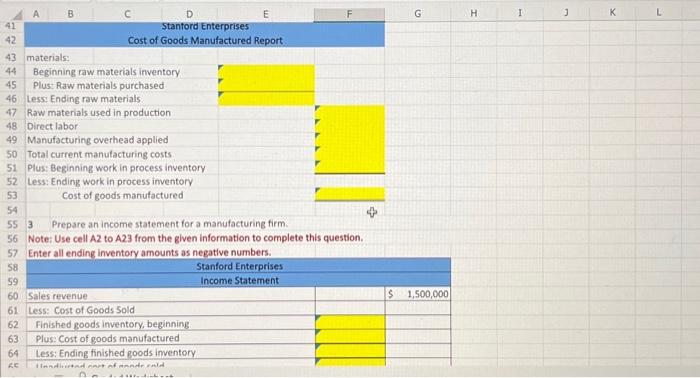The height and width of the screenshot is (378, 700).
Task: Click 'Enter all ending inventory amounts' note
Action: (x=149, y=253)
